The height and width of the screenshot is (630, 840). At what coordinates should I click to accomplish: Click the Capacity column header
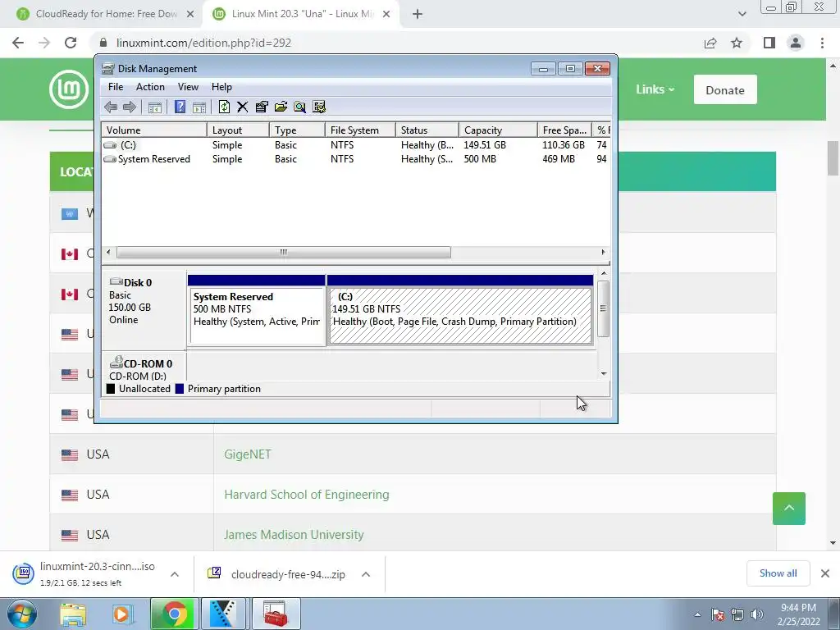(x=498, y=130)
